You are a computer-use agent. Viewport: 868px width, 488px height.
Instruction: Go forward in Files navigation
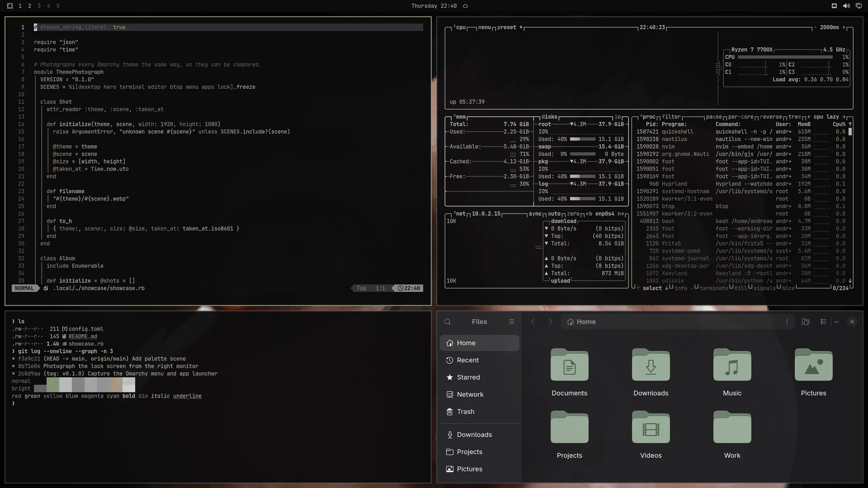550,322
